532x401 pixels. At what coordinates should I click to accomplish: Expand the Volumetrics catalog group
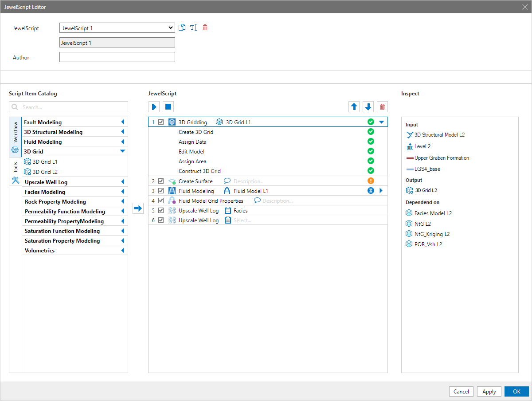tap(122, 250)
